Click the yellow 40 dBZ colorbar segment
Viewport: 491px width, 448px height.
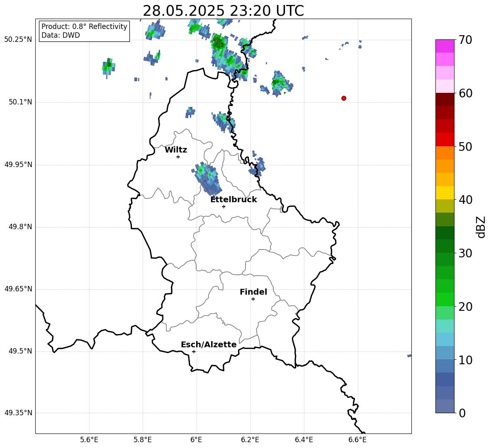[445, 193]
